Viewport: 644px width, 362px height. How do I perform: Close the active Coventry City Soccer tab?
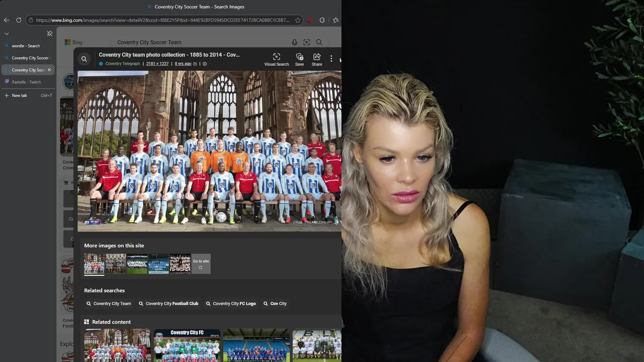point(49,70)
